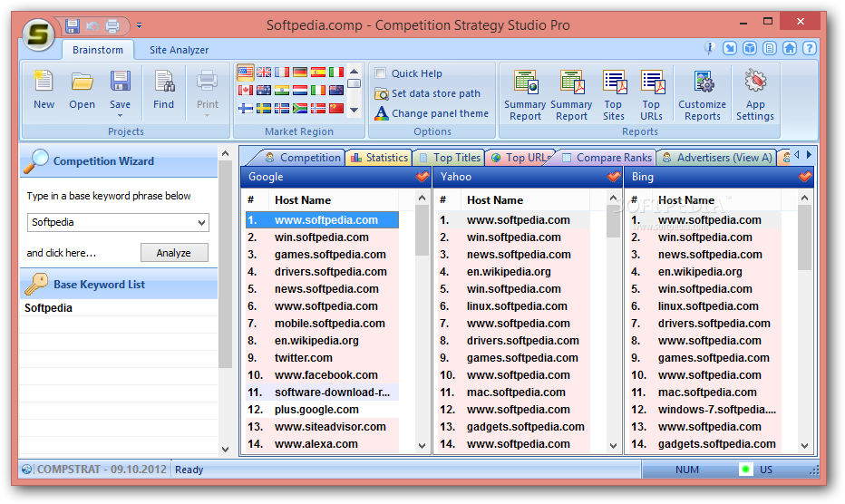Click the Home house icon in top-right toolbar
This screenshot has width=845, height=504.
coord(790,49)
